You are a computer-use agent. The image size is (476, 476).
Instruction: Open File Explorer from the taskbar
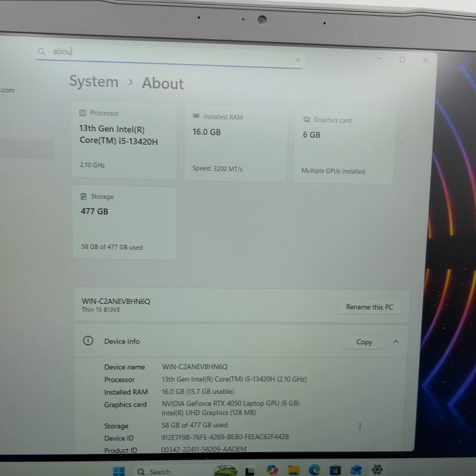(293, 470)
